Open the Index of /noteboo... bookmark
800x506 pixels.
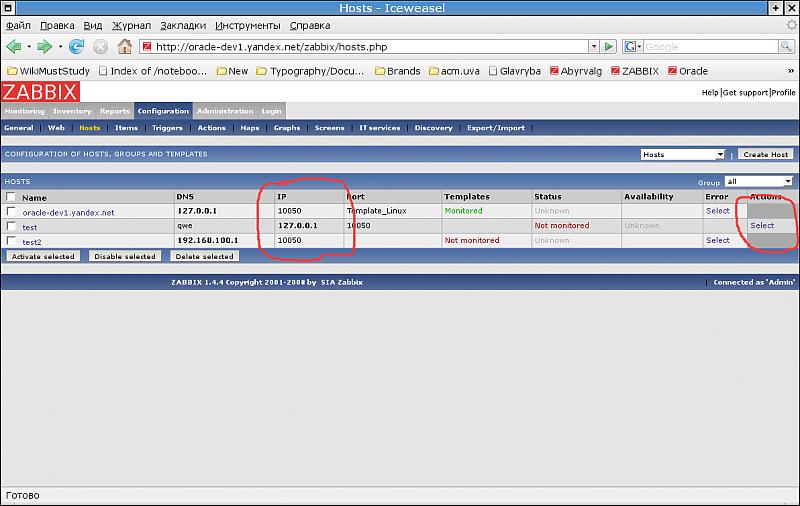click(153, 71)
